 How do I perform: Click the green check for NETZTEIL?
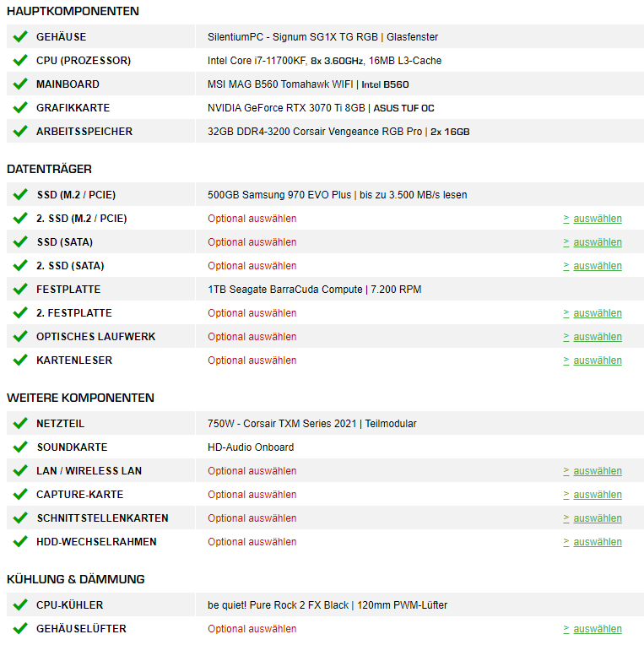(20, 423)
